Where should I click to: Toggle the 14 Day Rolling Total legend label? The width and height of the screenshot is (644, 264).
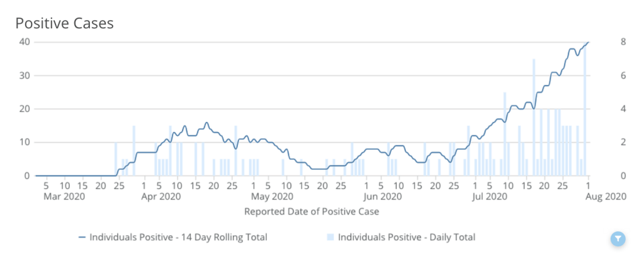point(178,238)
